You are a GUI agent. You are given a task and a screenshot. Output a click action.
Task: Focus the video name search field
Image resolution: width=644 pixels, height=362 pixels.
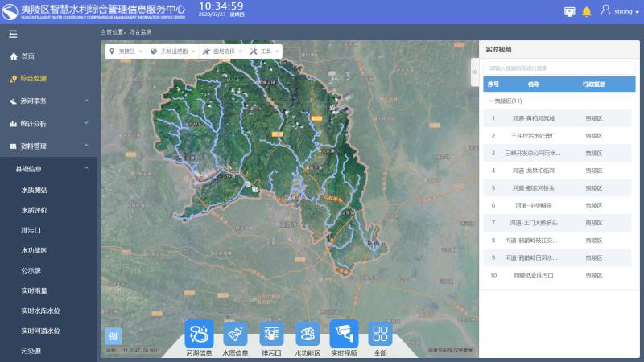559,68
